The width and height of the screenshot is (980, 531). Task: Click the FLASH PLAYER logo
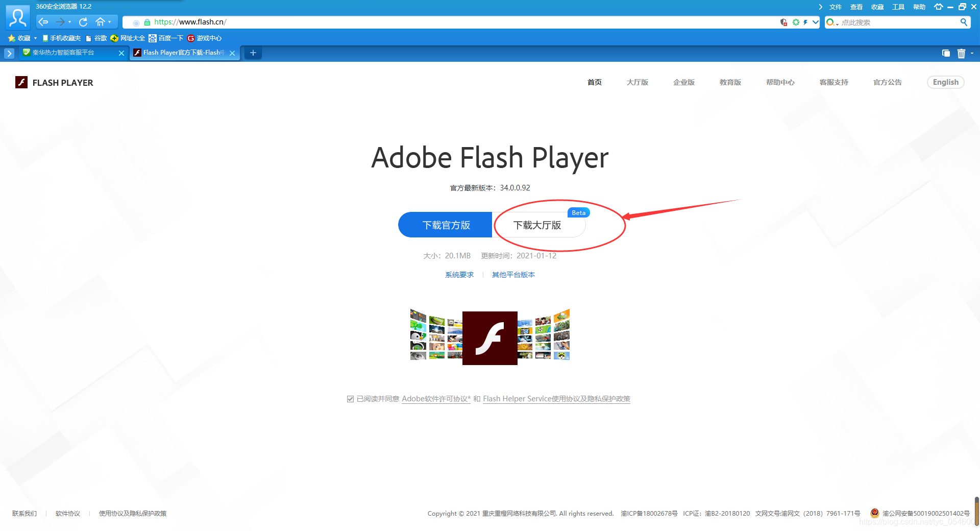[54, 82]
